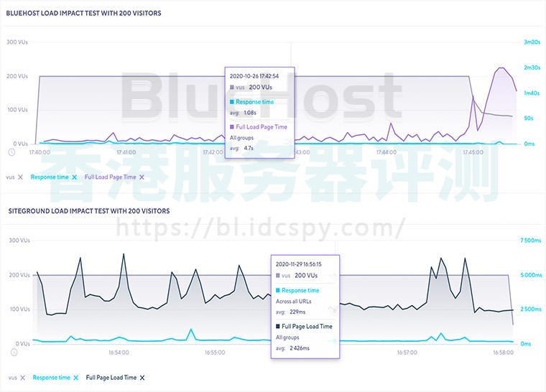The width and height of the screenshot is (546, 392).
Task: Click the 2020-11-29 16:56:15 tooltip timestamp
Action: [298, 263]
